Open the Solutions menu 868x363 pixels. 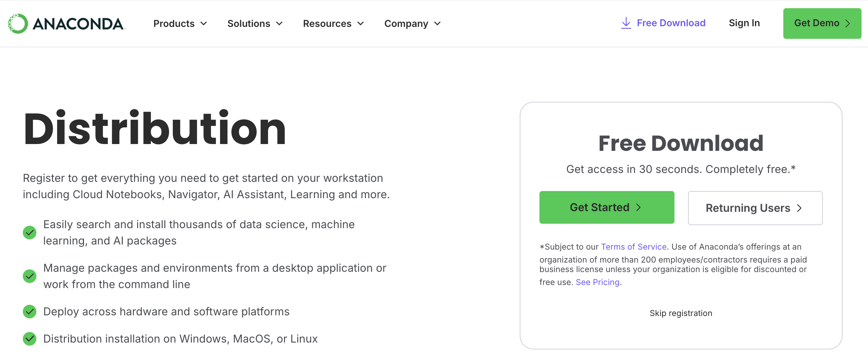coord(255,23)
